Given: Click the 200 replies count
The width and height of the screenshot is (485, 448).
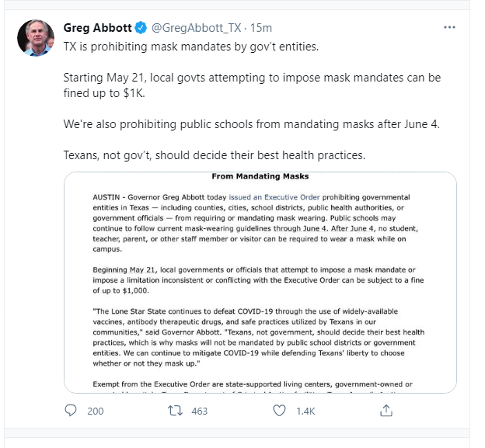Looking at the screenshot, I should pos(95,411).
